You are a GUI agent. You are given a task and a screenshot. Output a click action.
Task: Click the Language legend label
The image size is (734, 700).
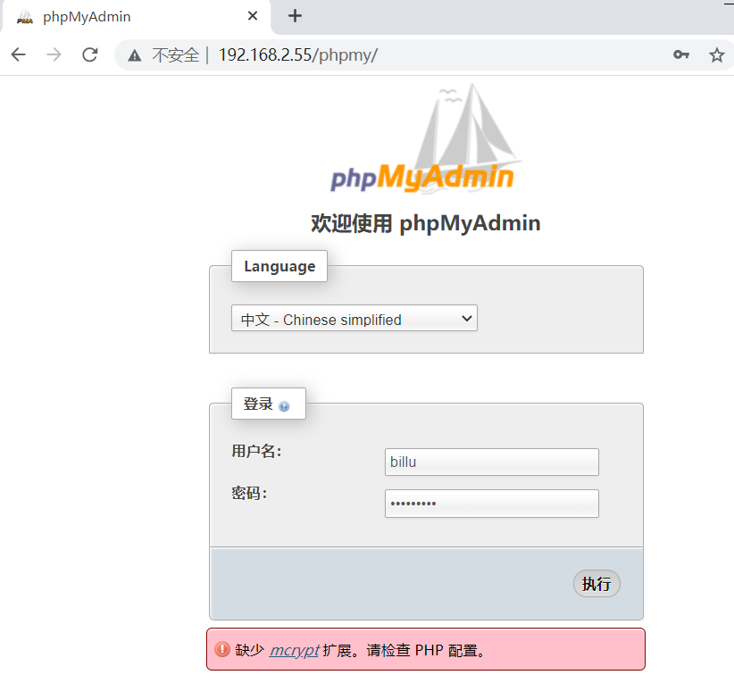pos(279,266)
